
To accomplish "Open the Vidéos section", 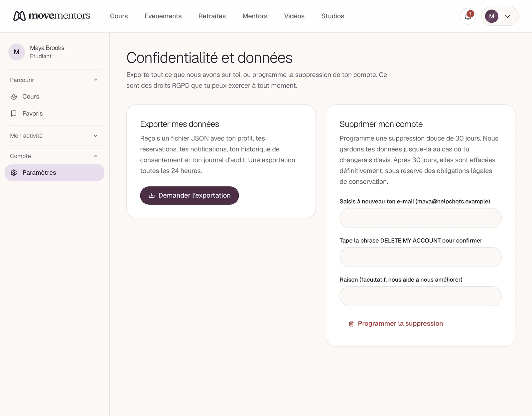I will (294, 16).
